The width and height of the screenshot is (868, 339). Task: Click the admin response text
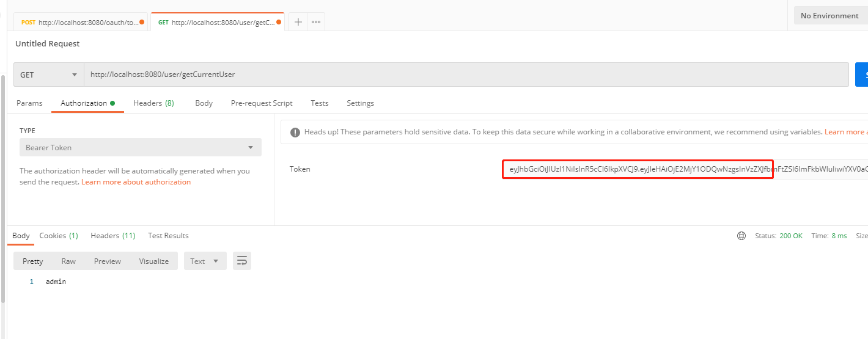[x=56, y=282]
